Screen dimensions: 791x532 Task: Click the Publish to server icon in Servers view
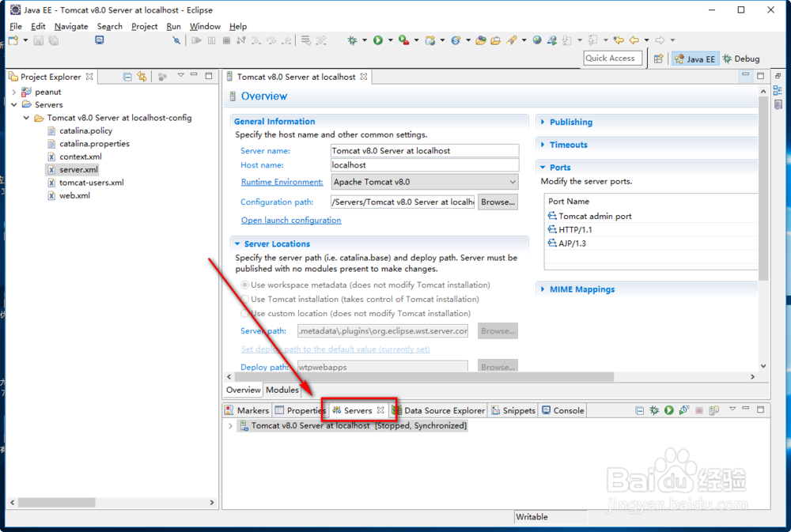pos(713,410)
